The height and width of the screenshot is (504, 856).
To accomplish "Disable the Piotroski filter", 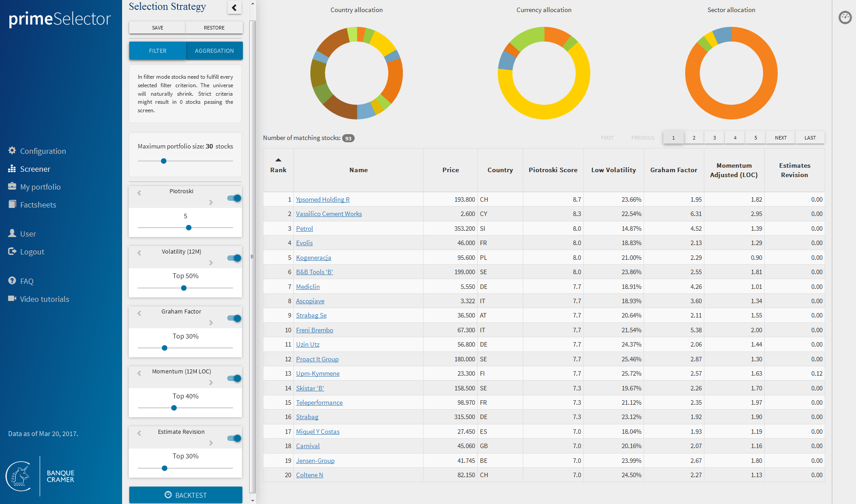I will click(233, 198).
